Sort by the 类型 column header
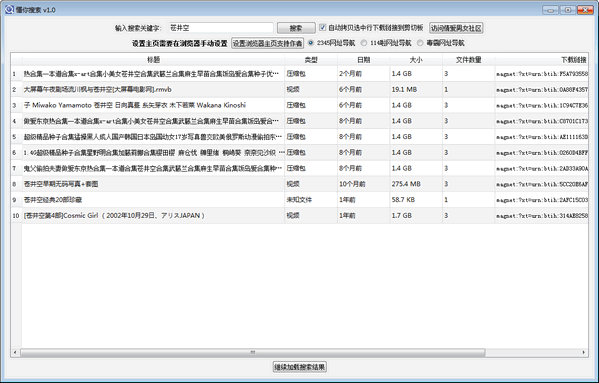Screen dimensions: 599x383 [x=311, y=60]
